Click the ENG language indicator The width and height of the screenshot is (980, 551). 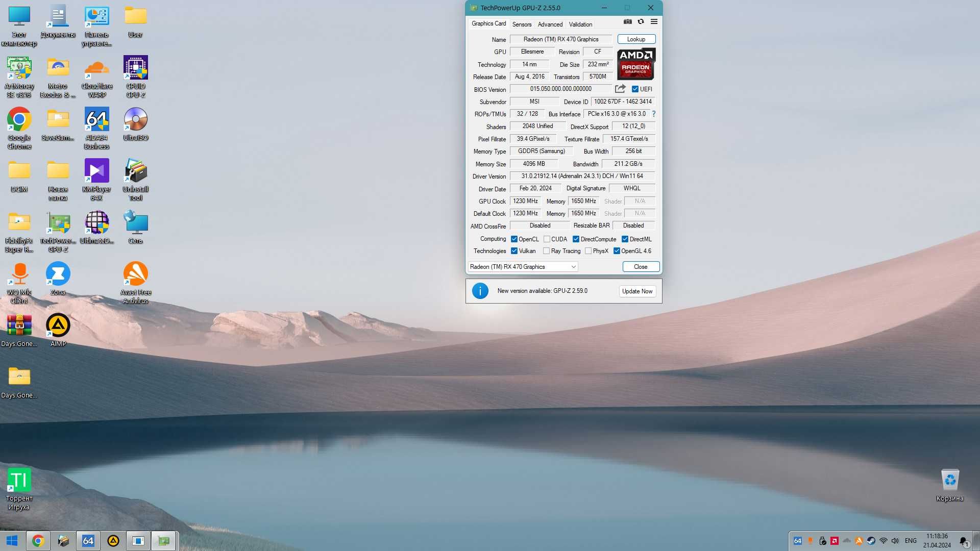coord(911,541)
